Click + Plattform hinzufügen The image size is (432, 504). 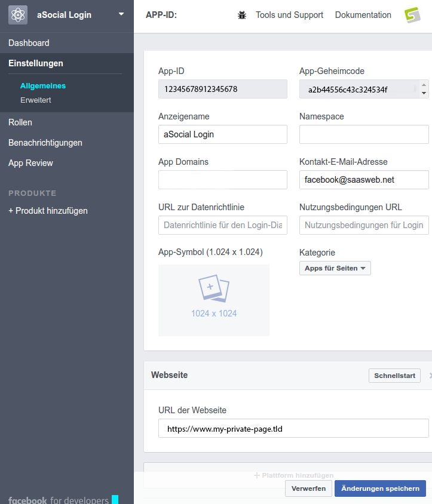point(293,475)
